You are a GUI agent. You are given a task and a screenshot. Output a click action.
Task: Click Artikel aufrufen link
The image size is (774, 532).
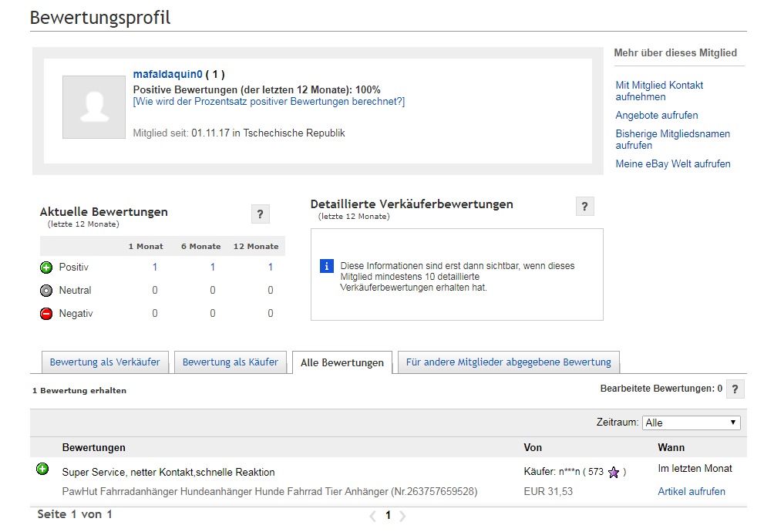[x=691, y=492]
